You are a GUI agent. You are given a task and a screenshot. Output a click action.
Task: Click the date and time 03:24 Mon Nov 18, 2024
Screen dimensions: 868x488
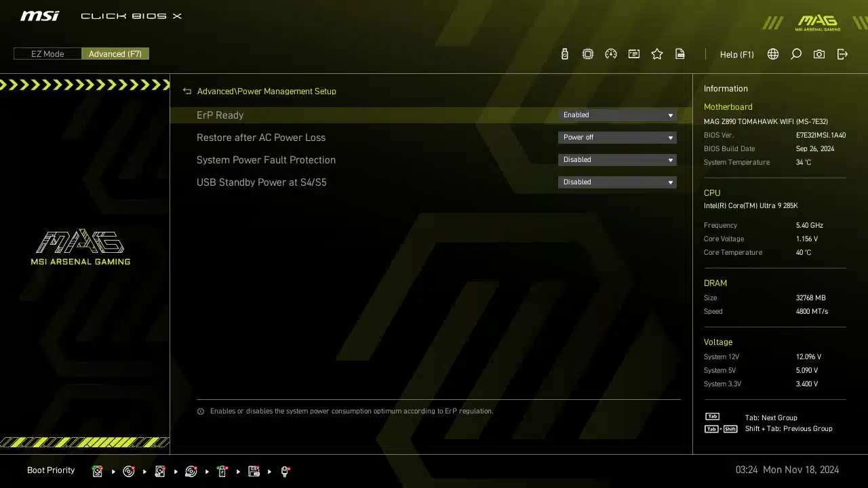[787, 470]
